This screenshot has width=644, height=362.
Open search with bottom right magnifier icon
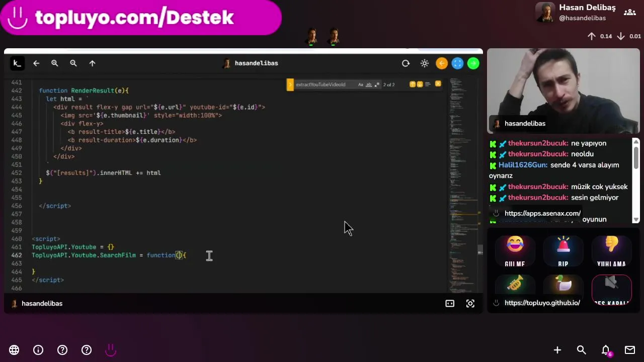coord(582,350)
